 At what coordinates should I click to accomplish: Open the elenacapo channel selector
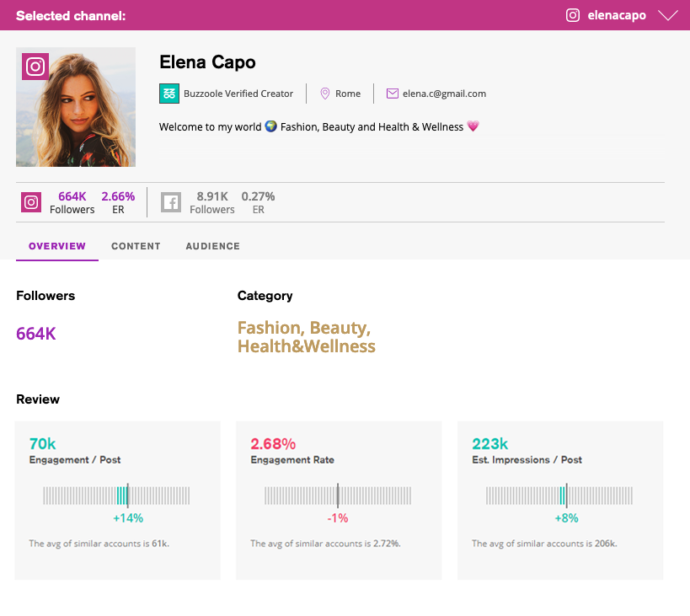(618, 15)
